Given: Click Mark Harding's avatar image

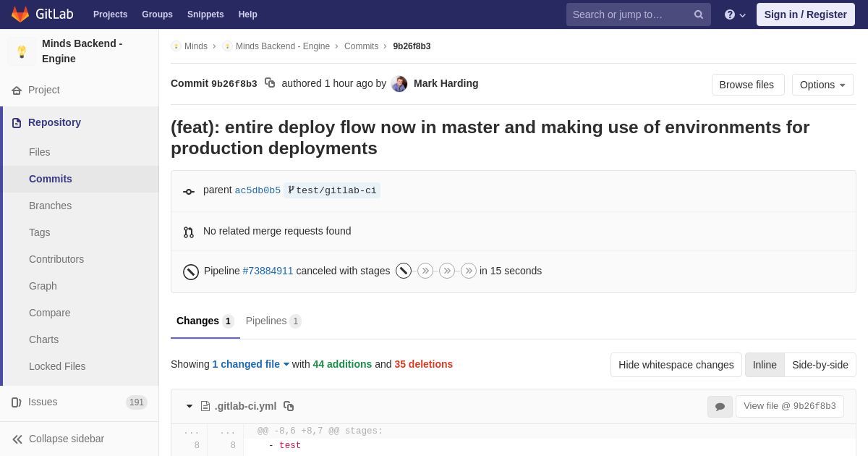Looking at the screenshot, I should pos(399,84).
